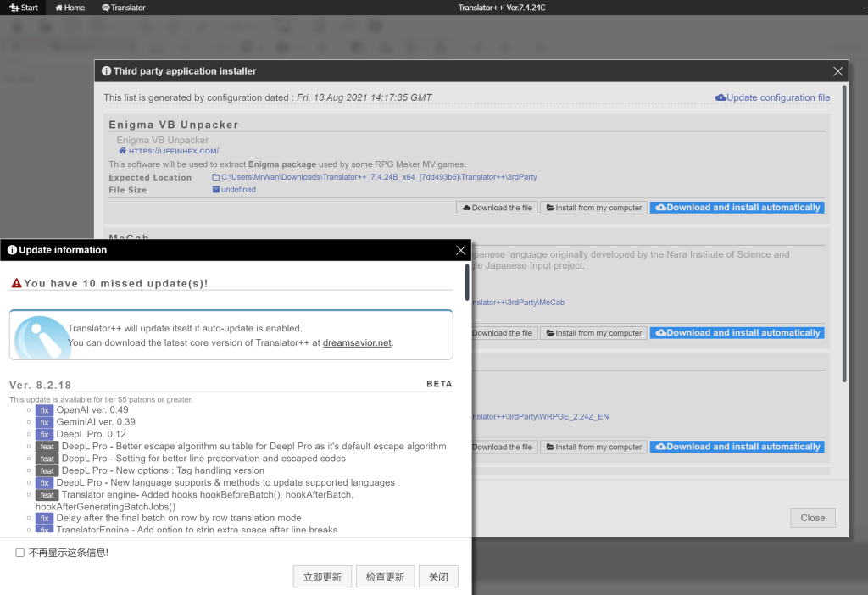Click the X icon on Update information dialog

[461, 250]
